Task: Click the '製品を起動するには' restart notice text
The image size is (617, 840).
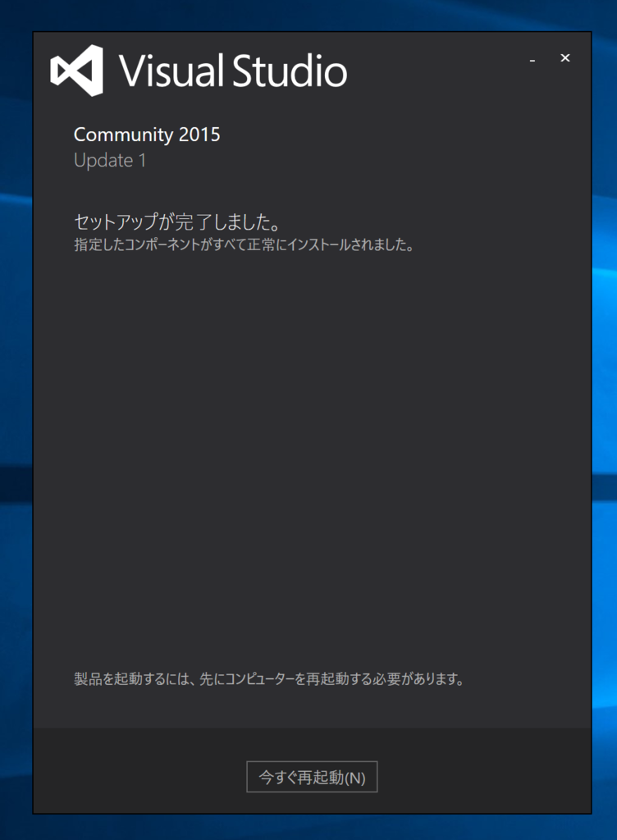Action: point(269,678)
